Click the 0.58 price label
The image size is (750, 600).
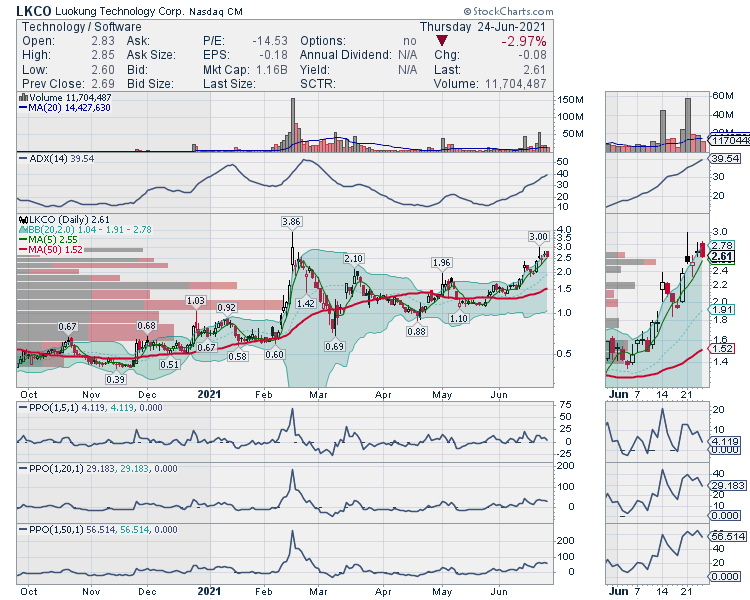coord(238,356)
